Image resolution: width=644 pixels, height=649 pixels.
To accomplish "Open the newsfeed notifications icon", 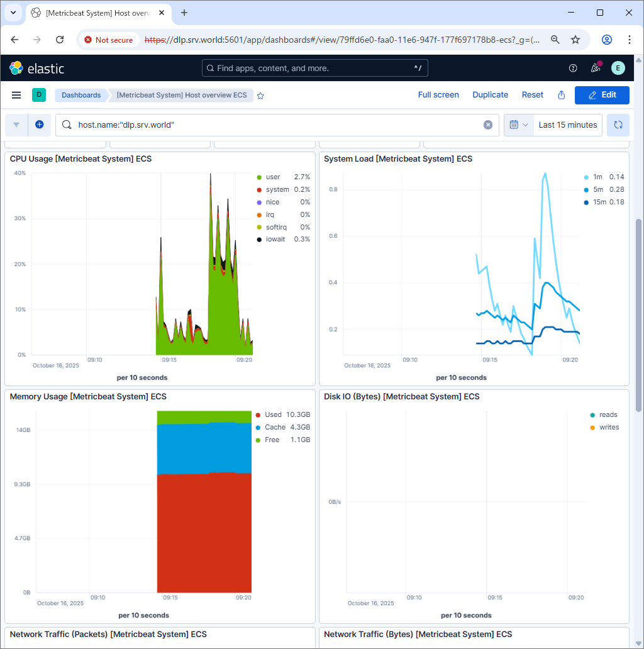I will (x=595, y=68).
